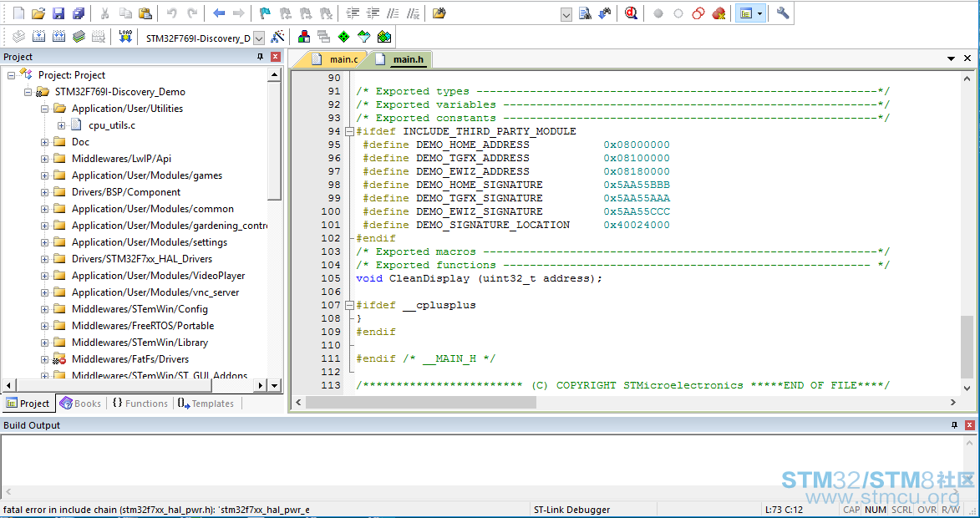
Task: Click the Find icon next to the search box
Action: (585, 13)
